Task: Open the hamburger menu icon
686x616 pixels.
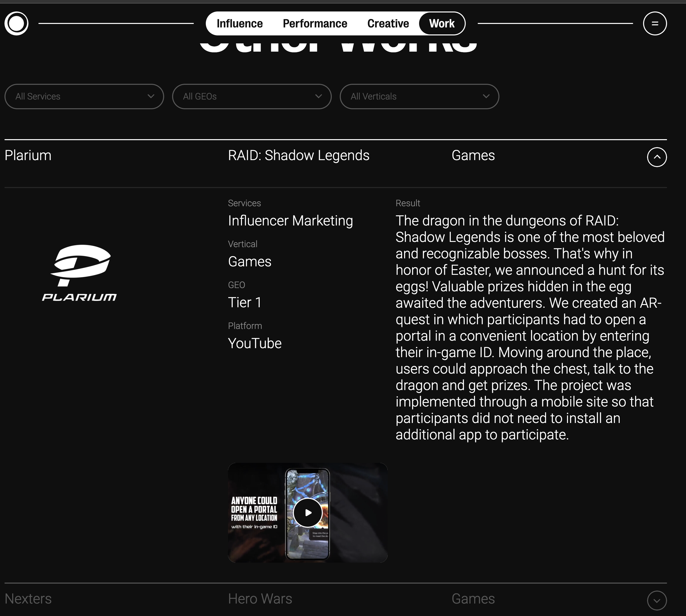Action: pyautogui.click(x=655, y=23)
